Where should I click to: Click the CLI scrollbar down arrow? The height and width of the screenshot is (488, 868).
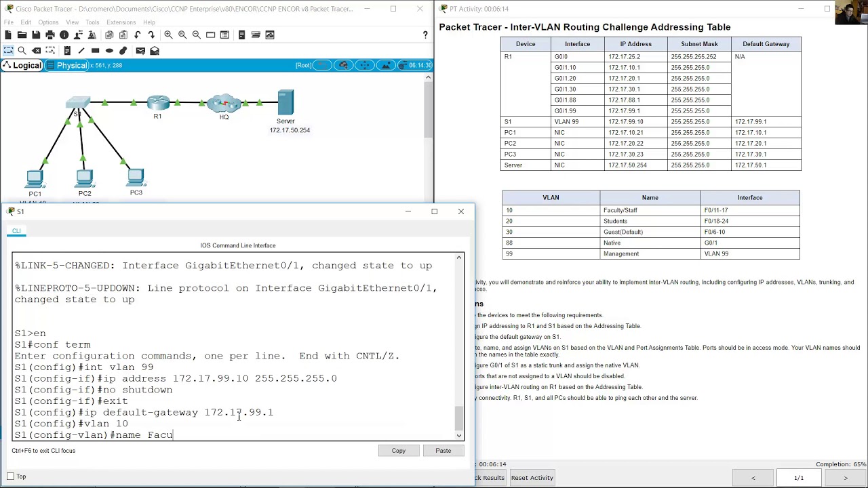tap(459, 436)
